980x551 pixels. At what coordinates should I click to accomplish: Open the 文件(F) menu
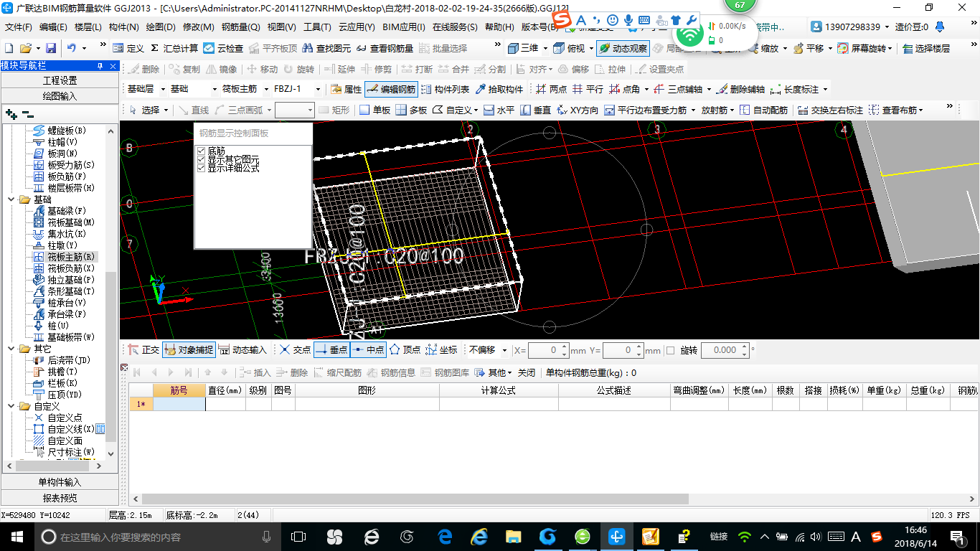[x=19, y=27]
